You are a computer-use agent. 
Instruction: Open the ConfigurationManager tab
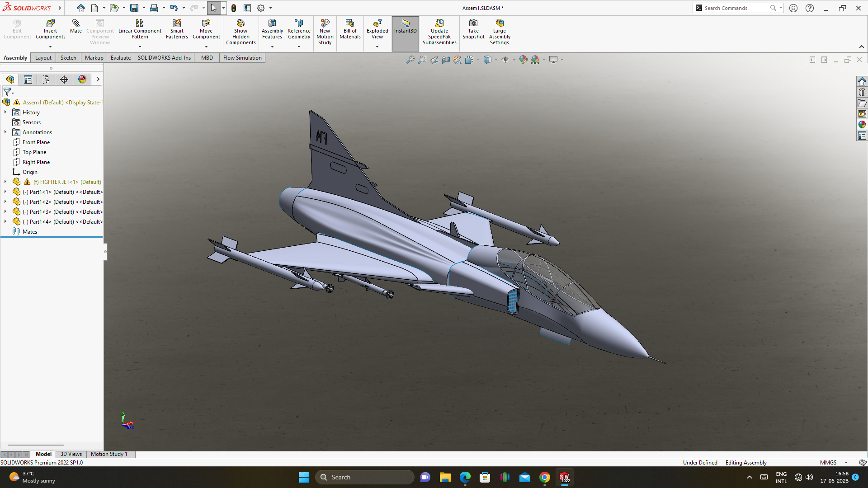[x=46, y=80]
